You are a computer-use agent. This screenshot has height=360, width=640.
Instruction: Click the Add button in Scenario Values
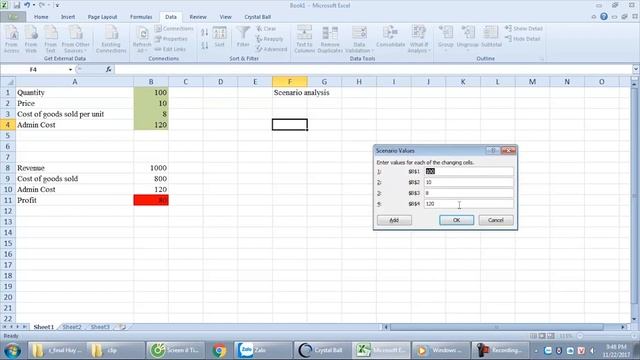394,220
